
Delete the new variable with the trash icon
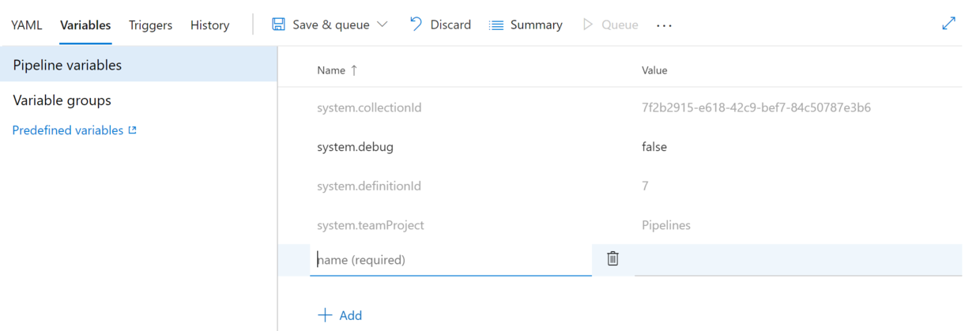(612, 258)
